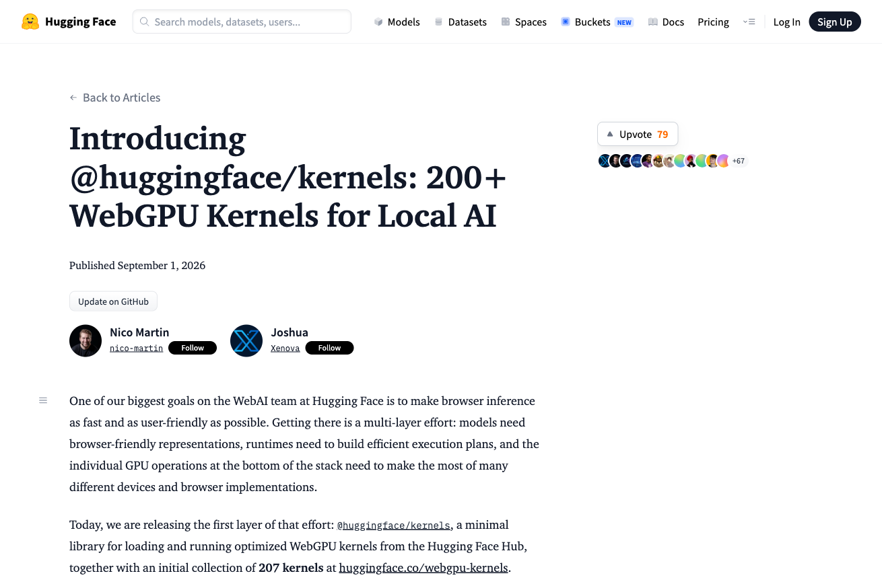Click the upvote count 79
The image size is (882, 588).
pos(663,134)
